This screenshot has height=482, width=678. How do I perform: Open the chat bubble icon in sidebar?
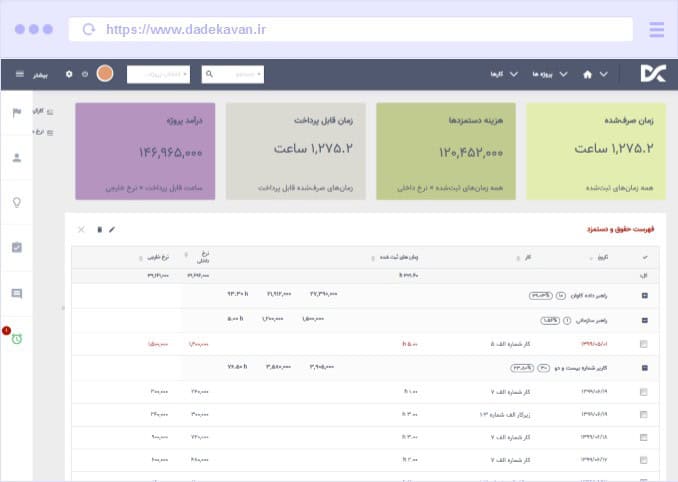17,294
